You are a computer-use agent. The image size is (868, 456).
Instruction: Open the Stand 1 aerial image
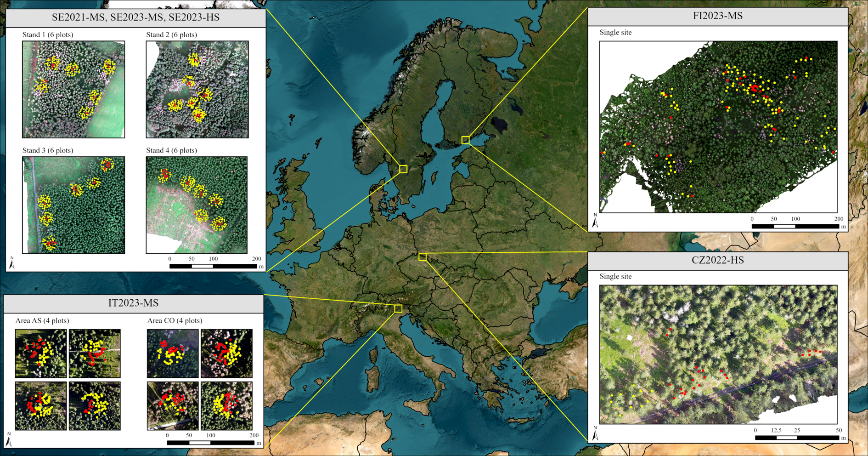[x=73, y=90]
